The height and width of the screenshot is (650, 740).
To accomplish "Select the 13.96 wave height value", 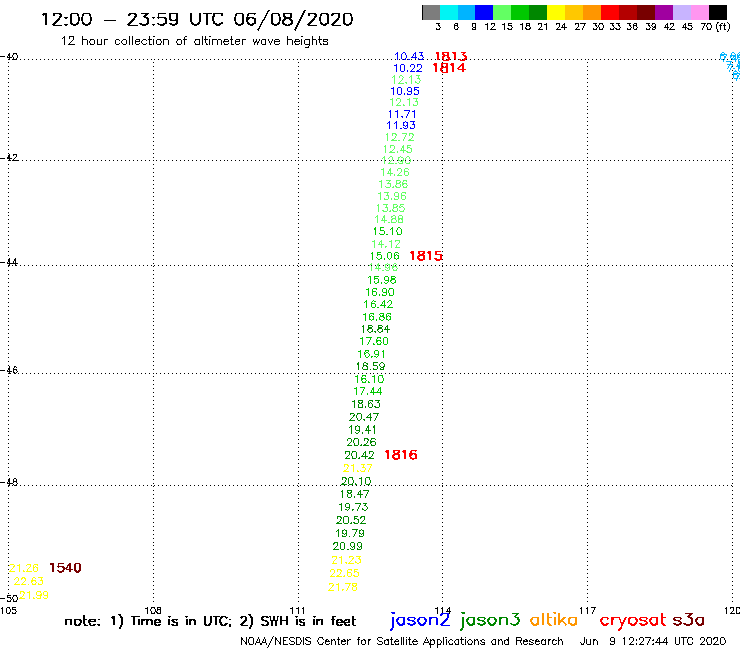I will click(x=392, y=196).
